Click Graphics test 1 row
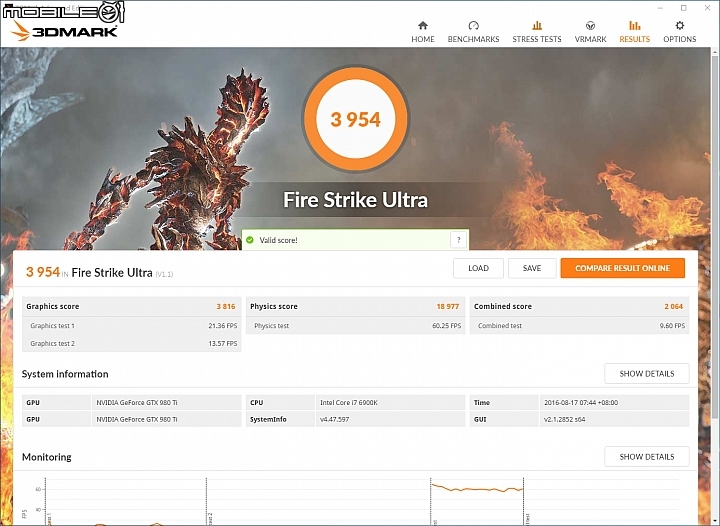720x526 pixels. tap(132, 325)
